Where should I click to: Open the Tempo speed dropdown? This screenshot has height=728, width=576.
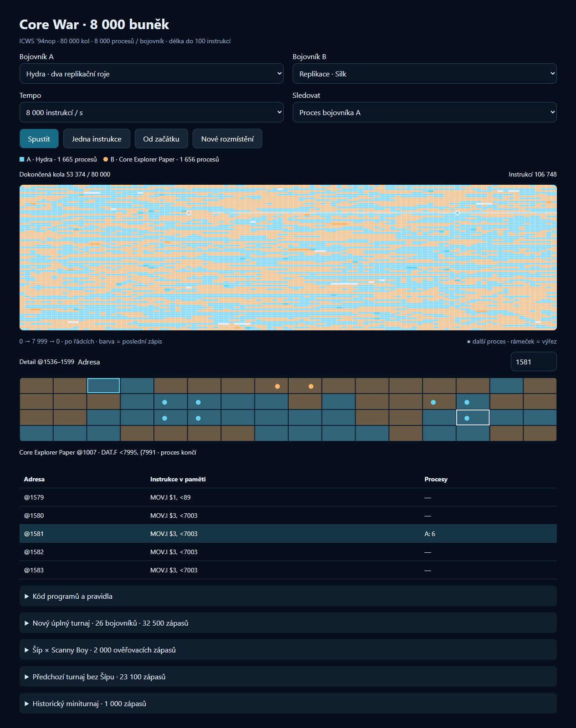tap(151, 112)
